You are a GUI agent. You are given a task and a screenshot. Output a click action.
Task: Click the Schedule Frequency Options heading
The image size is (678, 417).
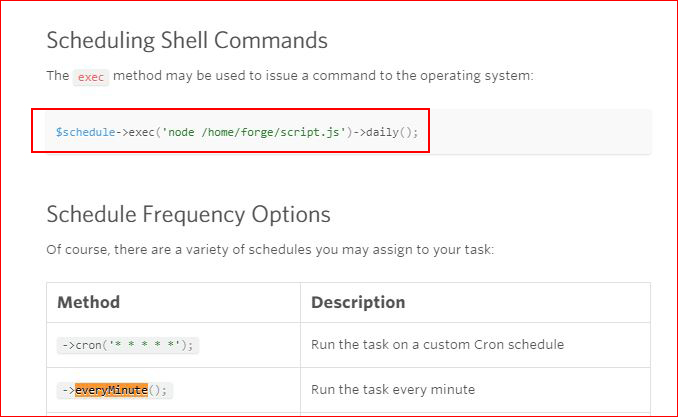[189, 215]
